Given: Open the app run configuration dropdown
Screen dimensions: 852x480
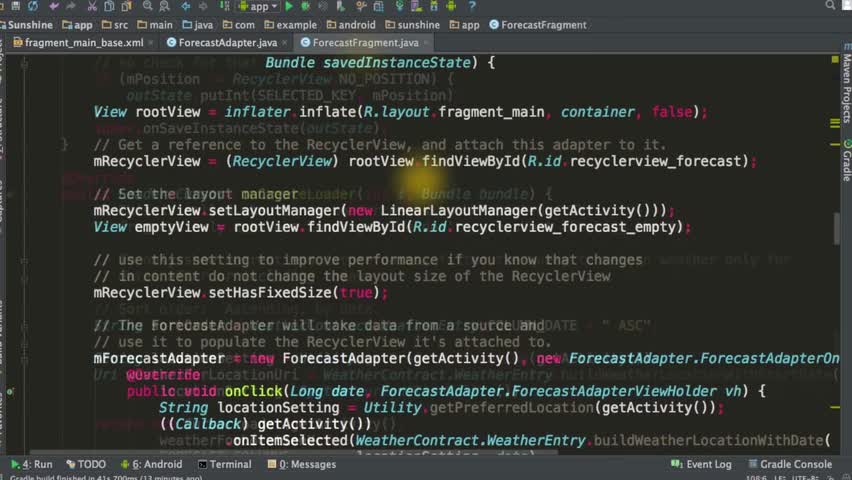Looking at the screenshot, I should pos(259,7).
